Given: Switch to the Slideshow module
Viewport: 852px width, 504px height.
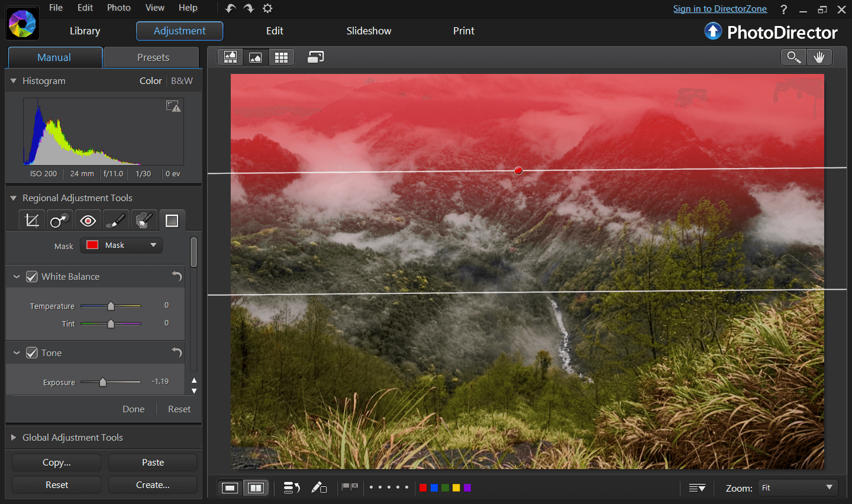Looking at the screenshot, I should pos(369,31).
